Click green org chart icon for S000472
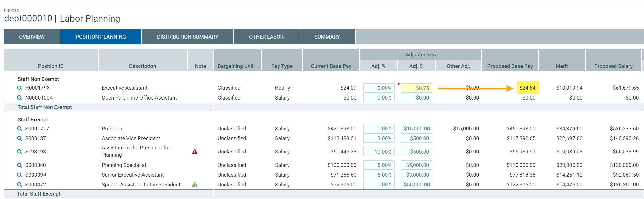This screenshot has height=199, width=644. 195,185
